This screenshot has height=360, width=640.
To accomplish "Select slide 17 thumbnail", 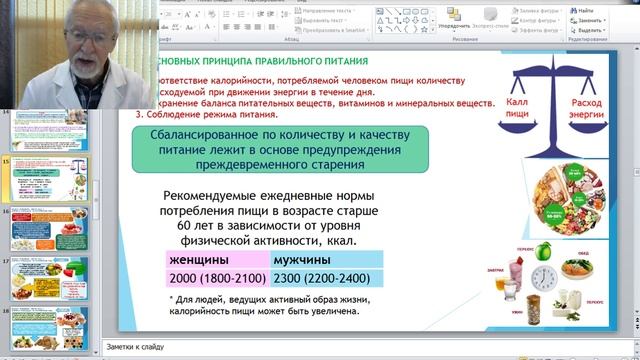I will (49, 278).
